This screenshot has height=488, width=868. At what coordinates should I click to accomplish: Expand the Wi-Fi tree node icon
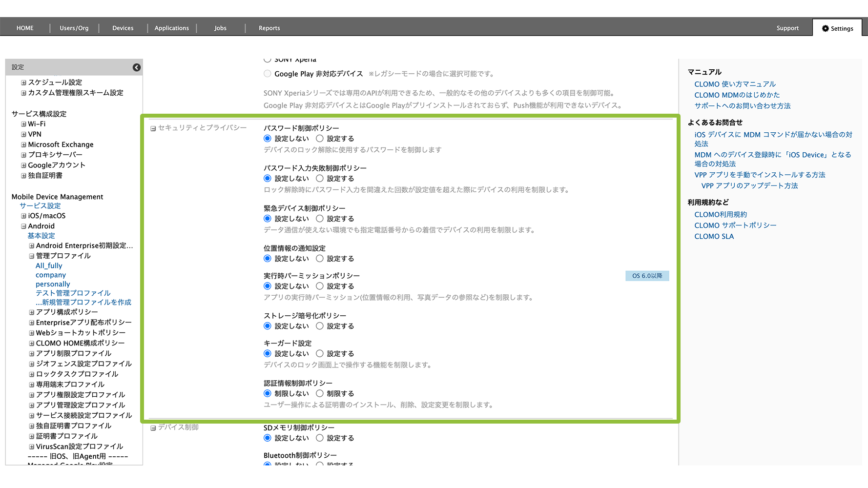23,124
